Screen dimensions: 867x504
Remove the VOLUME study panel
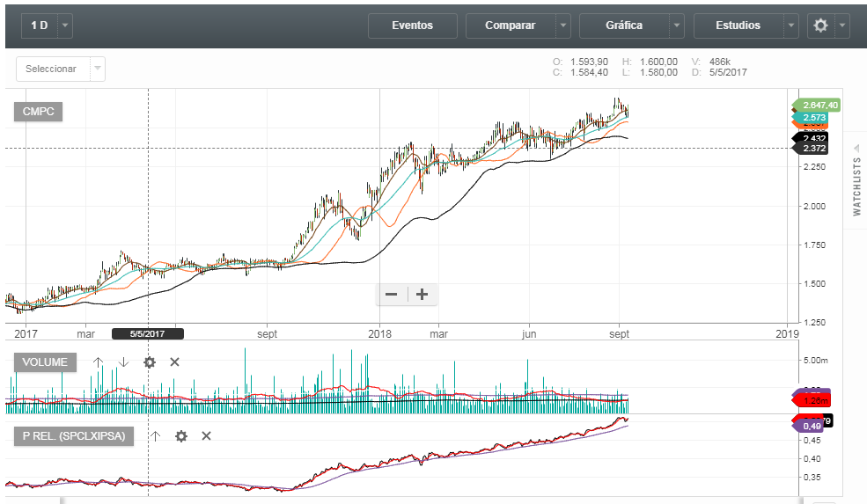[x=175, y=362]
